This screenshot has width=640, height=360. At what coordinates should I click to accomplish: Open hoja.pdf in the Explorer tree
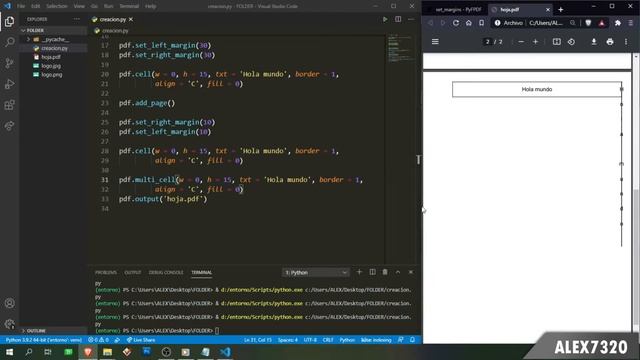click(50, 57)
